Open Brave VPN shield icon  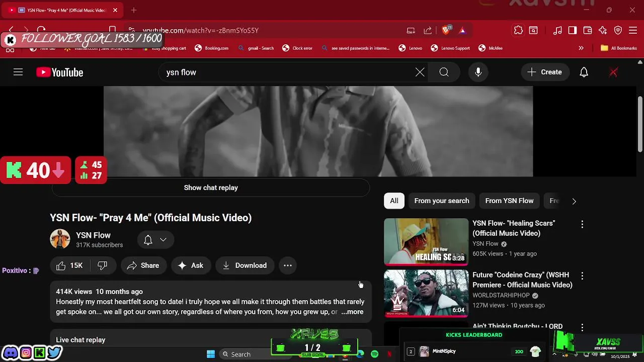point(618,30)
